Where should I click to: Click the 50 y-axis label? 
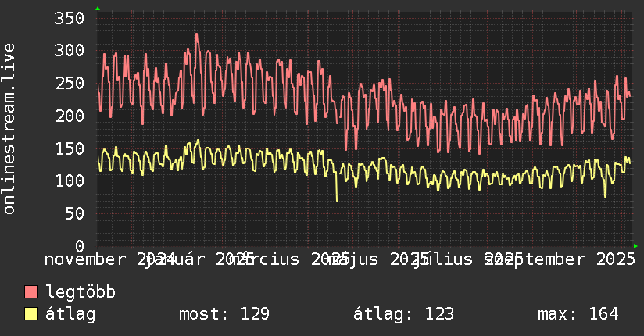pyautogui.click(x=74, y=213)
